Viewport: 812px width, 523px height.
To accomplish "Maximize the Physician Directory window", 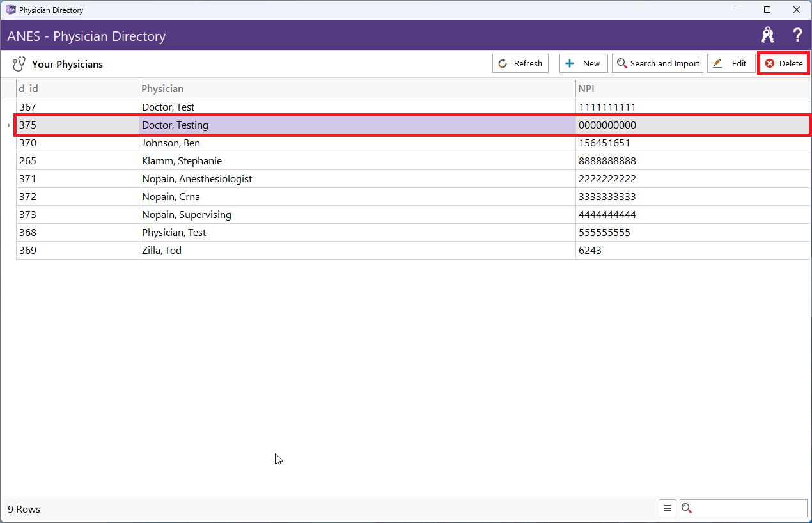I will (x=767, y=10).
